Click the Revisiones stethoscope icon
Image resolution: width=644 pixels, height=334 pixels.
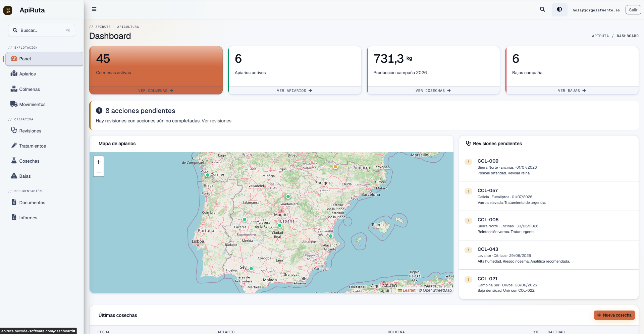(14, 130)
